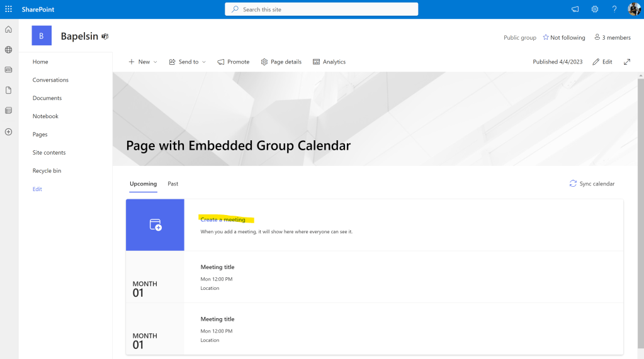The width and height of the screenshot is (644, 359).
Task: Open the Help question mark icon
Action: 614,9
